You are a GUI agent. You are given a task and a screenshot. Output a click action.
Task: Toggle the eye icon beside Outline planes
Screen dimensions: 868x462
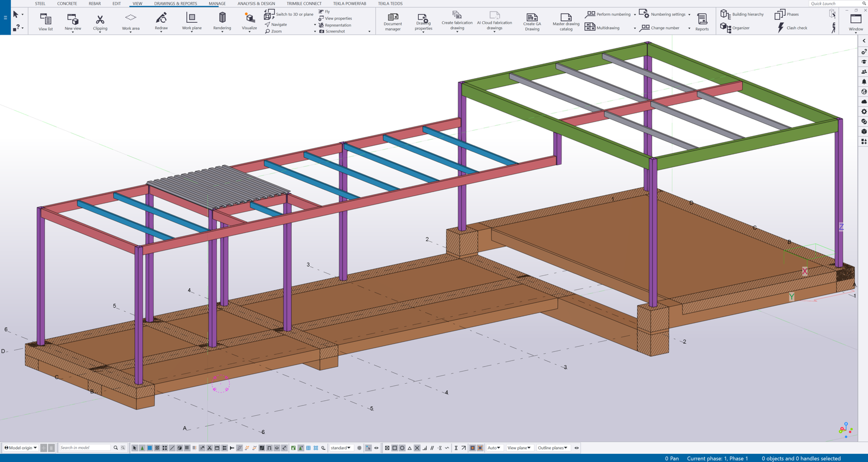pos(577,448)
